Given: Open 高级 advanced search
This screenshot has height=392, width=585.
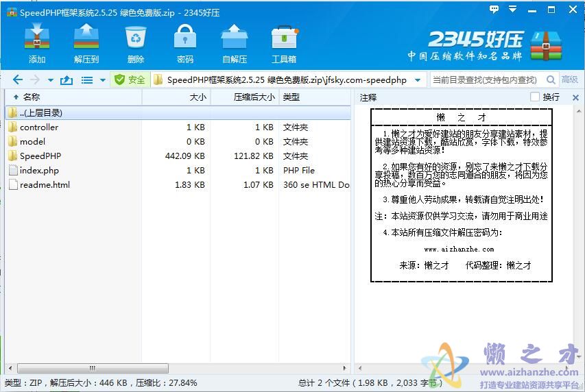Looking at the screenshot, I should (570, 79).
